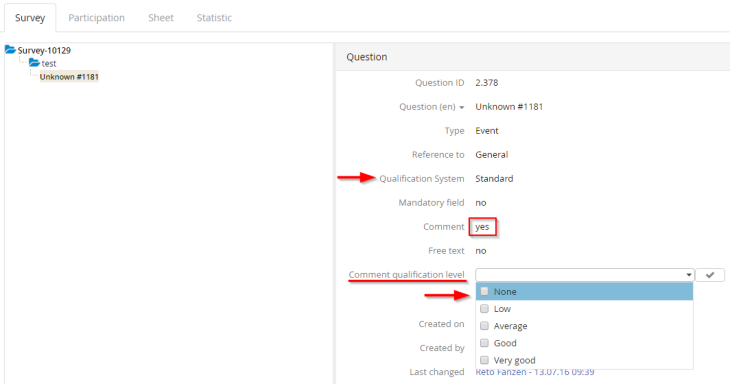Image resolution: width=730 pixels, height=384 pixels.
Task: Click the Survey-10129 folder icon
Action: tap(10, 49)
